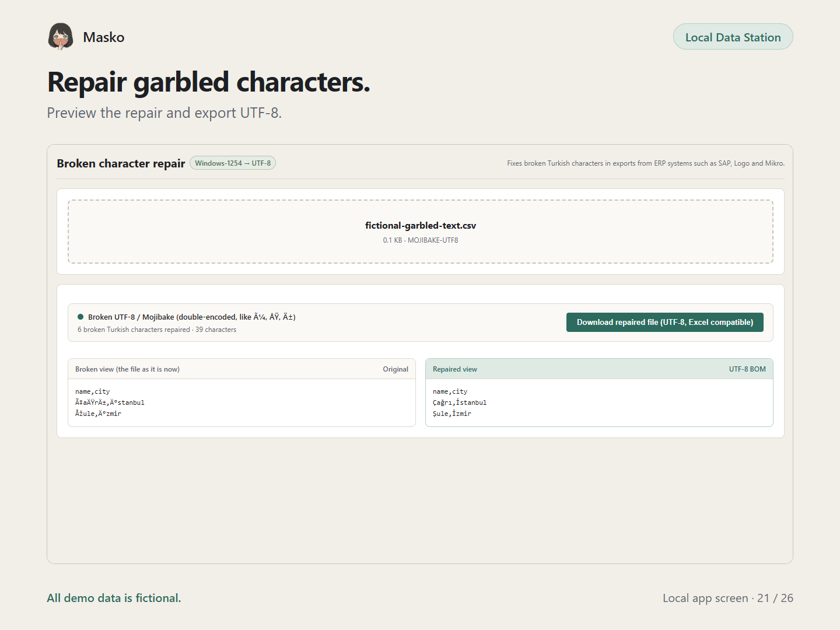Open the Local Data Station pill

733,37
